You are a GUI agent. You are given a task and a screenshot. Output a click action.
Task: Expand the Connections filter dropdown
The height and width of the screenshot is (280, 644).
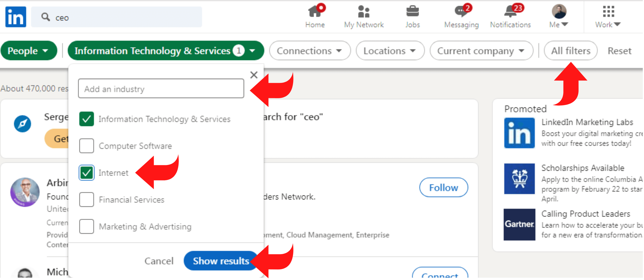(308, 51)
